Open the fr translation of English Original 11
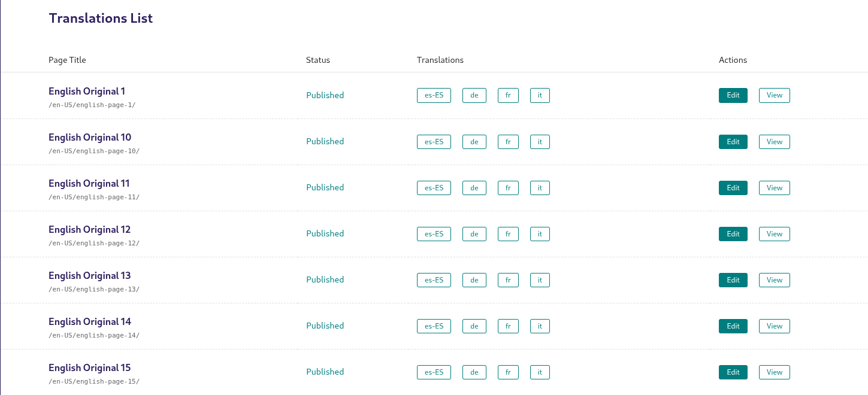 (x=508, y=187)
